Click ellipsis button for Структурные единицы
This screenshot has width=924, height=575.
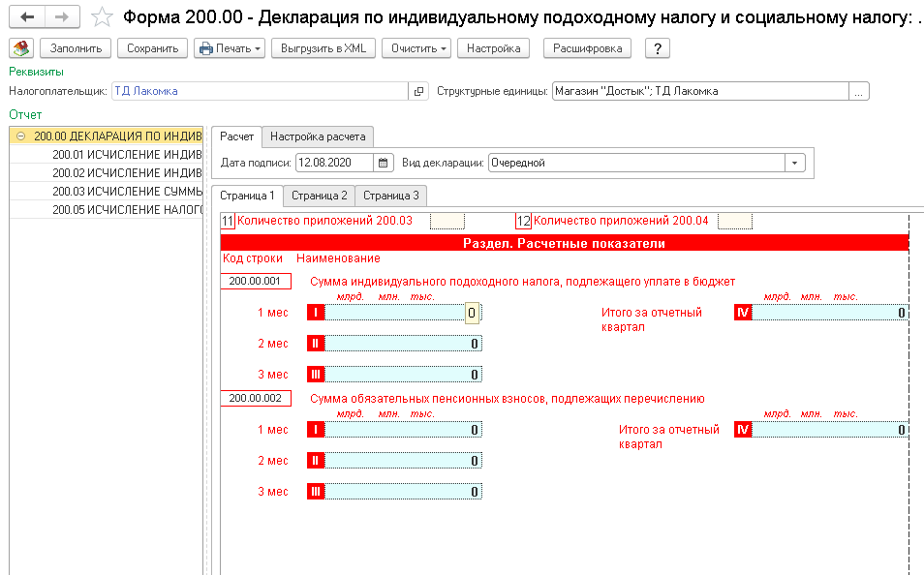(859, 91)
